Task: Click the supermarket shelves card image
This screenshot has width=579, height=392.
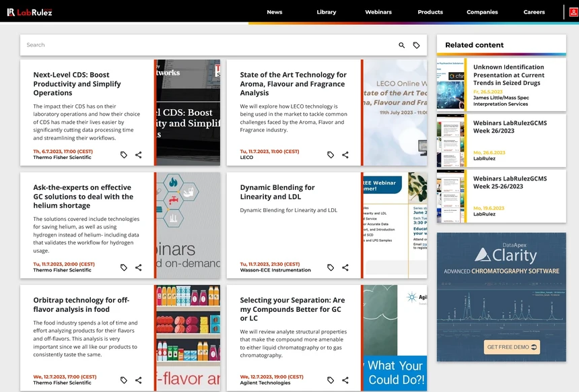Action: pos(189,338)
